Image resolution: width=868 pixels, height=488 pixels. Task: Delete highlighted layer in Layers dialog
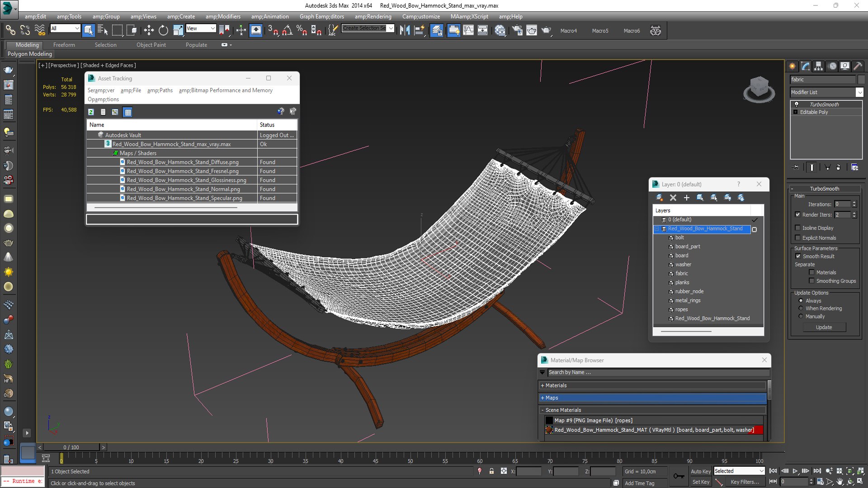pyautogui.click(x=673, y=197)
